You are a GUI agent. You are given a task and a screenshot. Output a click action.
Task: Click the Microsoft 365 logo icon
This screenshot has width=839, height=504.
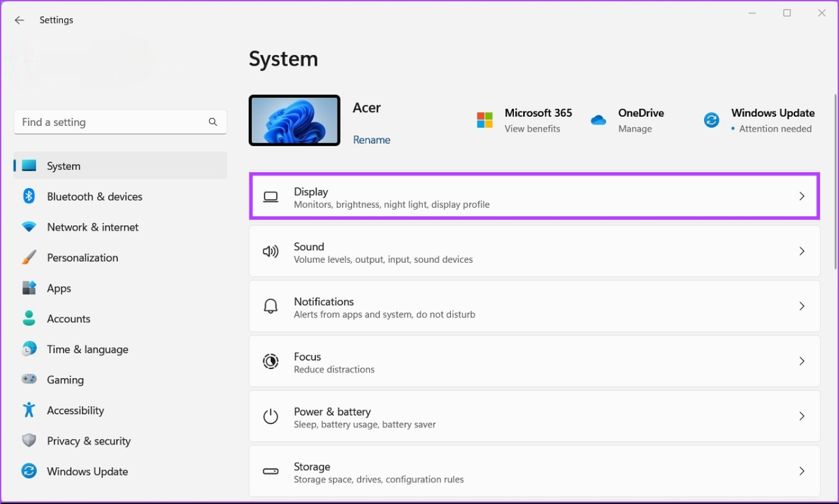click(485, 120)
